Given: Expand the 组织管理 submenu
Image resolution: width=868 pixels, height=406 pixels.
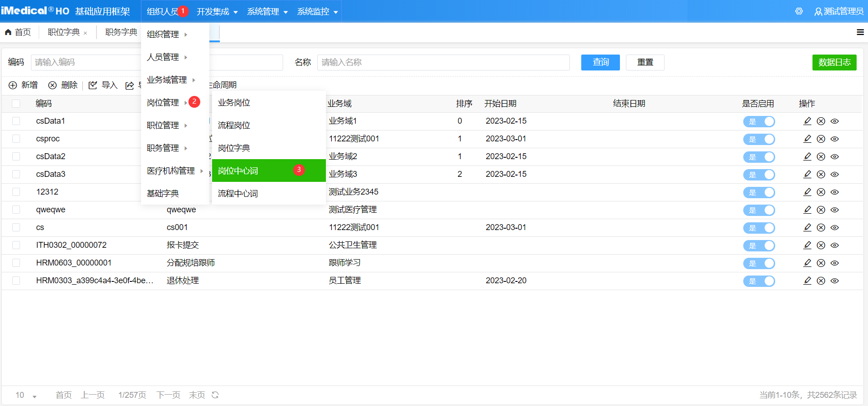Looking at the screenshot, I should coord(175,35).
